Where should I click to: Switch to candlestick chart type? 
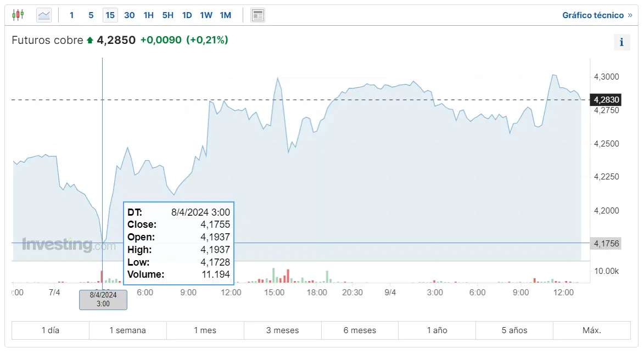pyautogui.click(x=18, y=15)
